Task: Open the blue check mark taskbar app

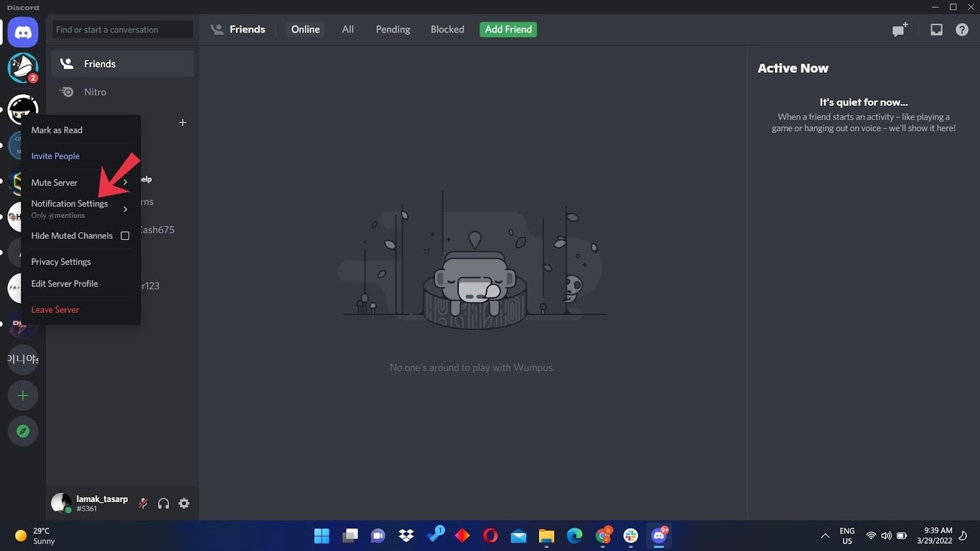Action: 435,534
